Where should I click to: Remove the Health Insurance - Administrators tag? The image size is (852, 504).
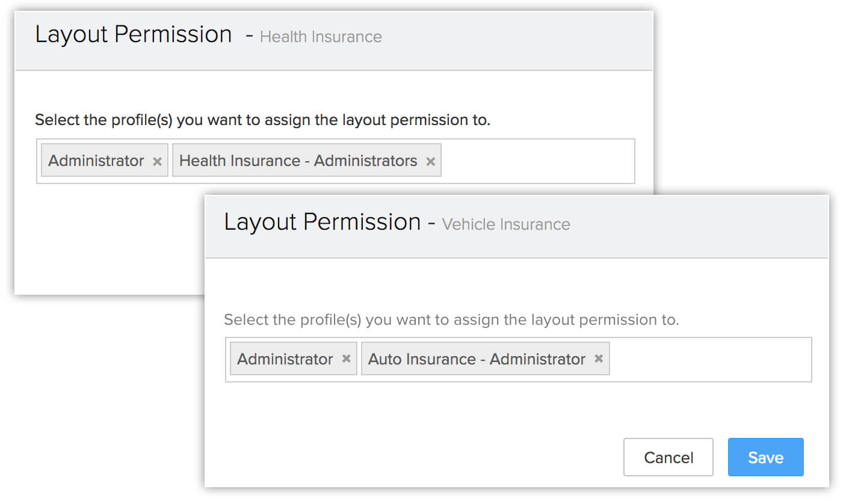point(430,161)
